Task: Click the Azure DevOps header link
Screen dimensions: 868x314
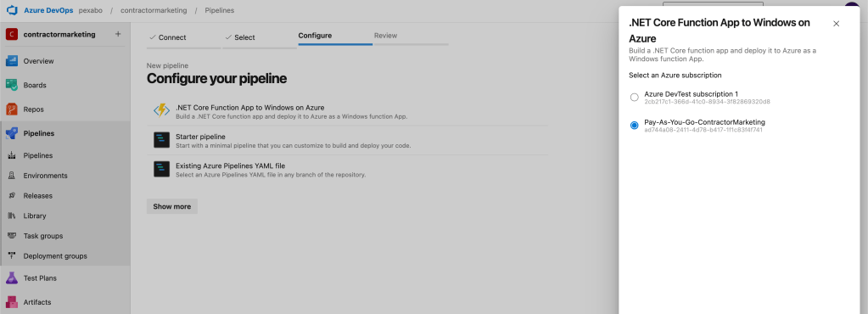Action: point(48,10)
